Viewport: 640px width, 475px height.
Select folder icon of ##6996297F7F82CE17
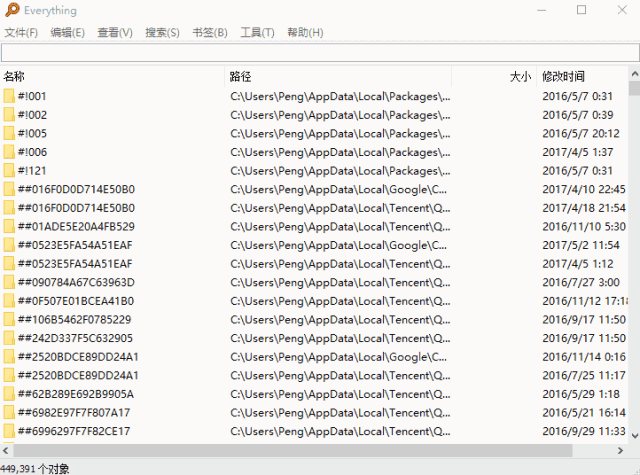click(x=9, y=431)
